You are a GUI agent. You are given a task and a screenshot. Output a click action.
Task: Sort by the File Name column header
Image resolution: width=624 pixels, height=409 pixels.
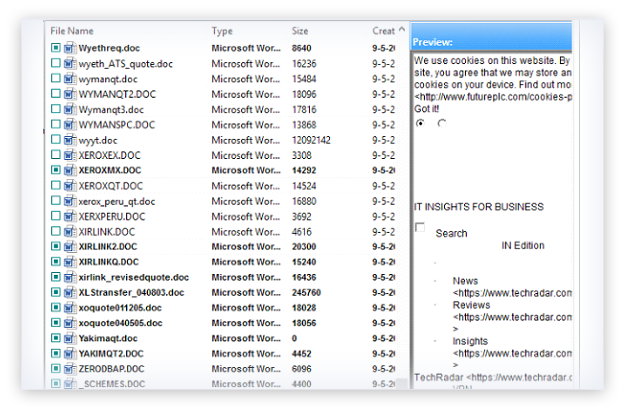(x=72, y=31)
